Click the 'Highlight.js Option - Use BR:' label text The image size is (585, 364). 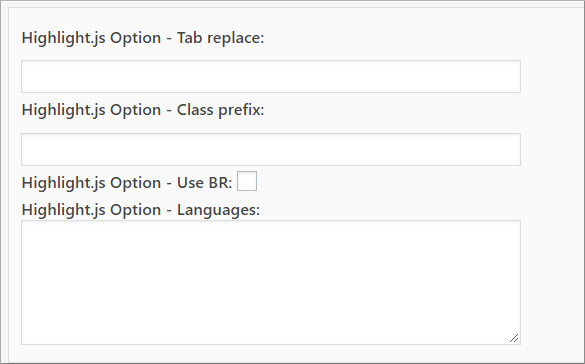click(127, 183)
